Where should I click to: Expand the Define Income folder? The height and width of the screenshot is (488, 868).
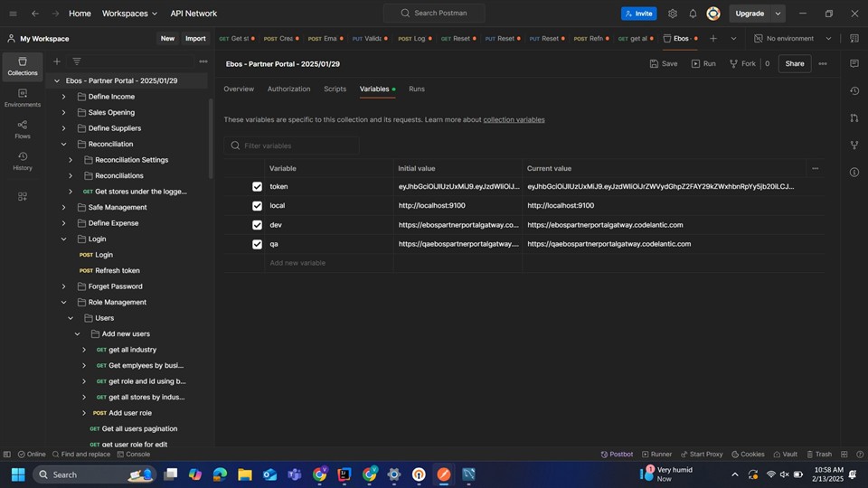coord(63,97)
